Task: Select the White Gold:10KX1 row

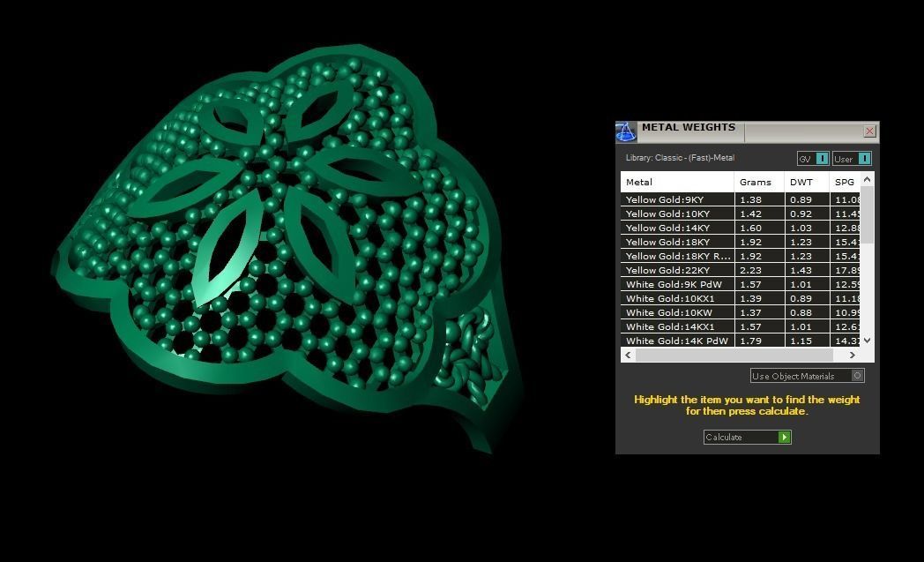Action: (740, 298)
